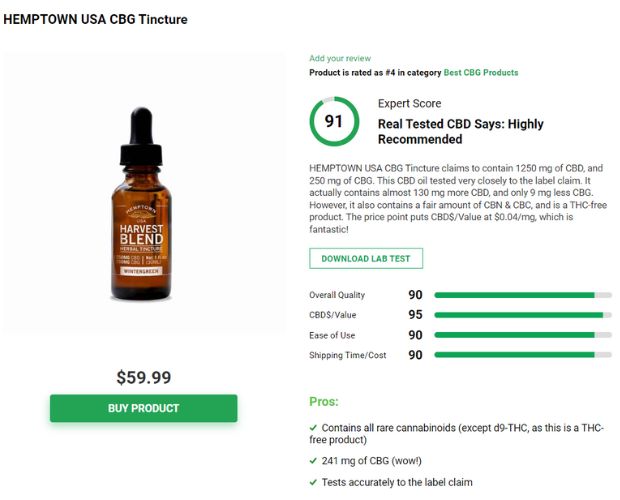Click the Overall Quality score 90
Screen dimensions: 620x500
coord(416,295)
